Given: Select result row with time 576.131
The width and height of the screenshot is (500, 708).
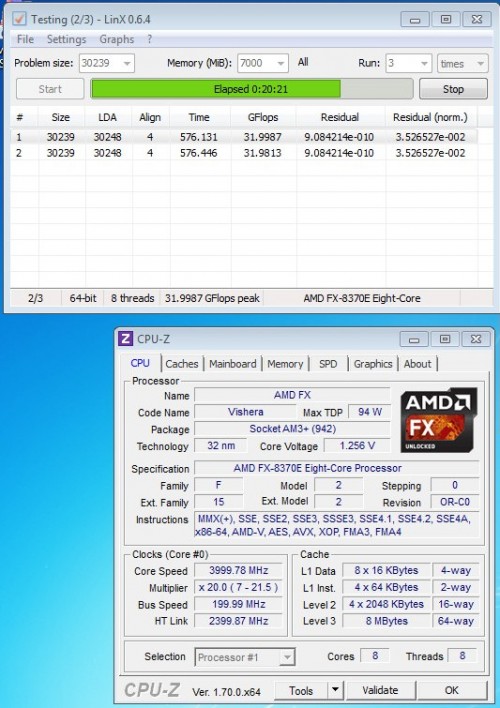Looking at the screenshot, I should [244, 137].
